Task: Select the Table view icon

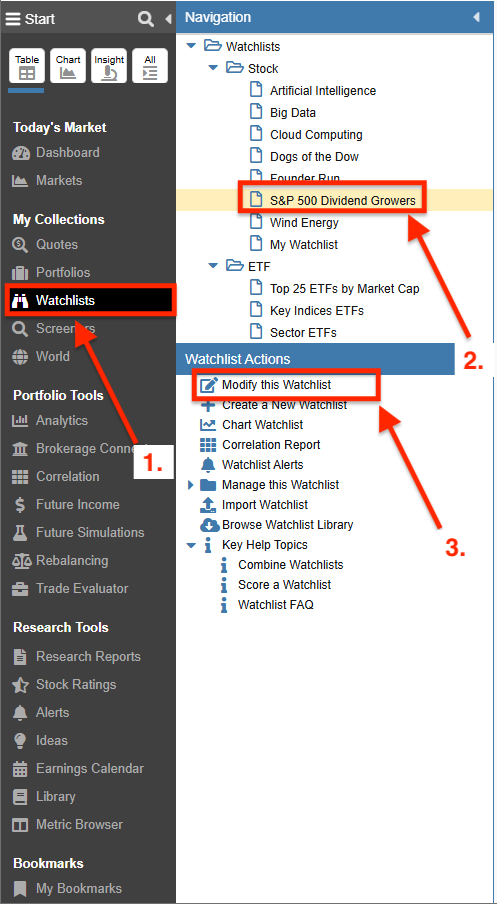Action: tap(27, 66)
